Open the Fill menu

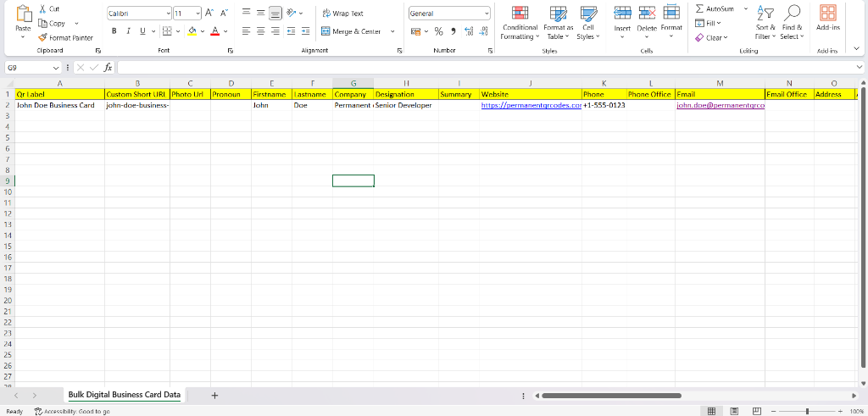click(x=708, y=23)
